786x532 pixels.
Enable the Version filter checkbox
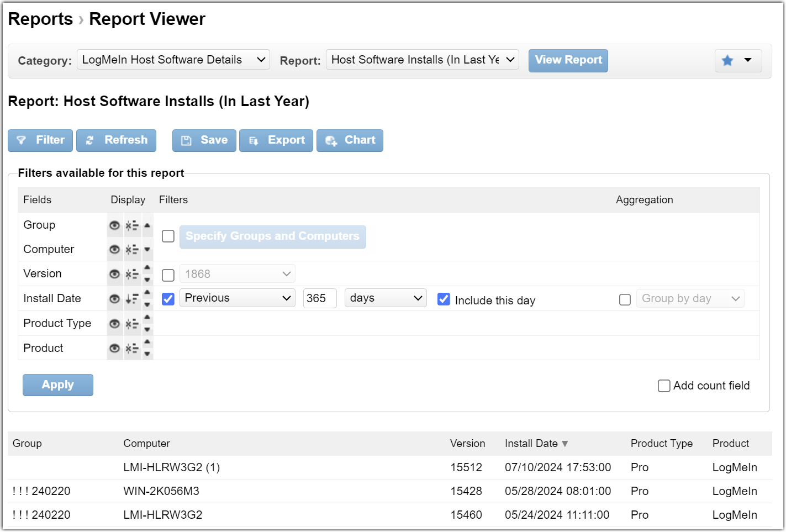tap(168, 275)
